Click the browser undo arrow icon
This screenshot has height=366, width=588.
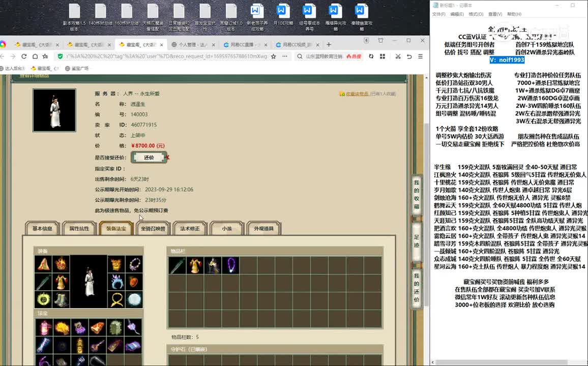[x=409, y=56]
